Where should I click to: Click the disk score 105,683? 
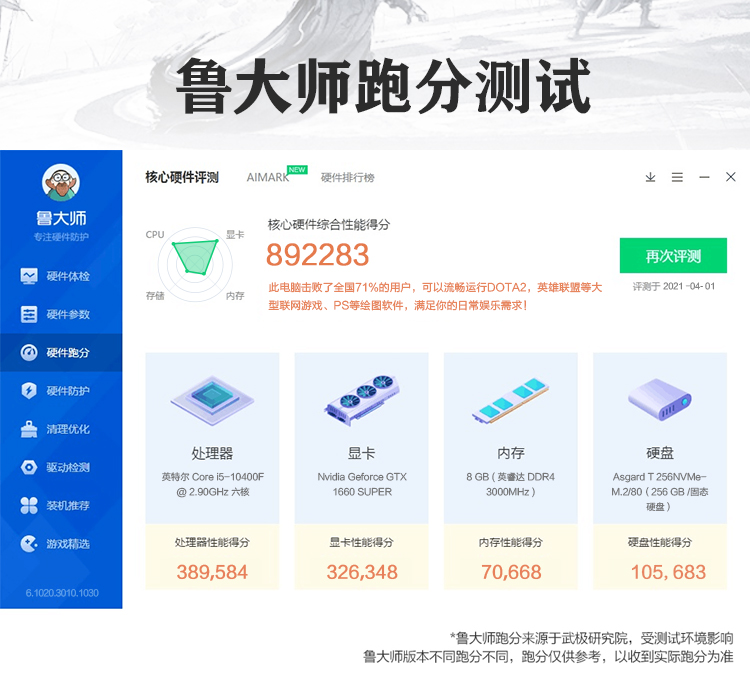point(668,572)
